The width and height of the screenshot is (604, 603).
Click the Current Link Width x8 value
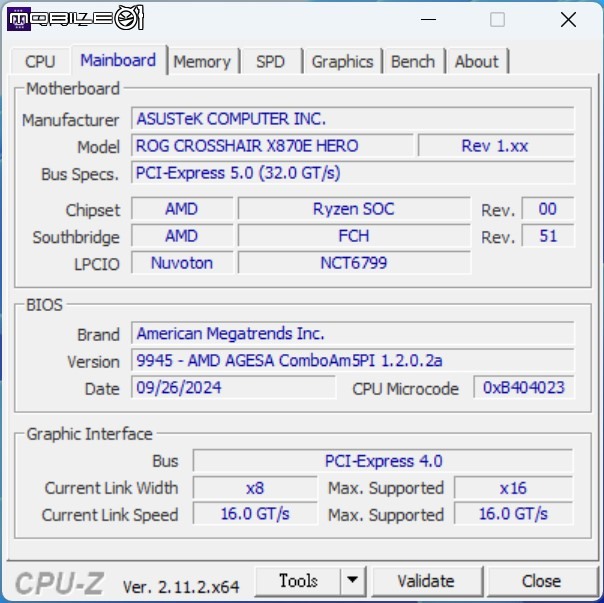(x=255, y=488)
